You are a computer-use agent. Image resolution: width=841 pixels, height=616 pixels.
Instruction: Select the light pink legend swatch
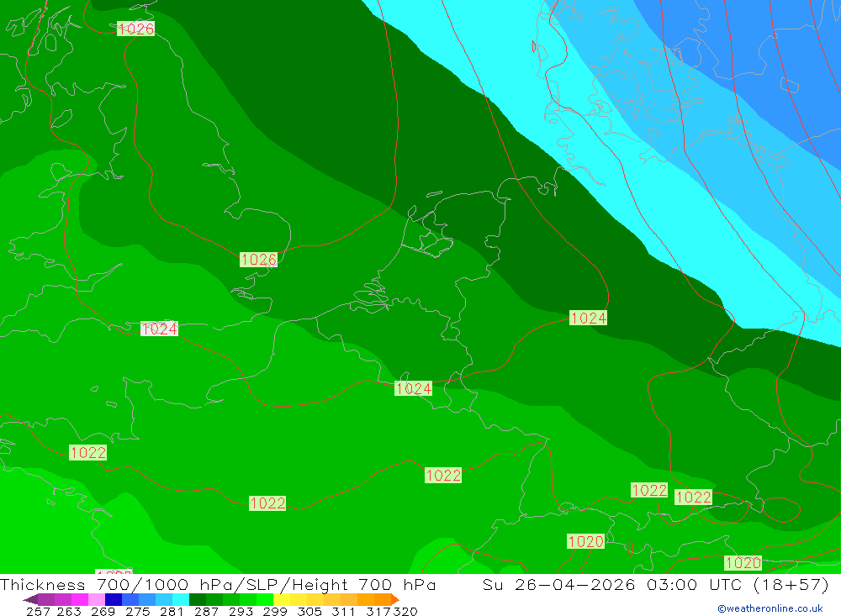(x=95, y=599)
